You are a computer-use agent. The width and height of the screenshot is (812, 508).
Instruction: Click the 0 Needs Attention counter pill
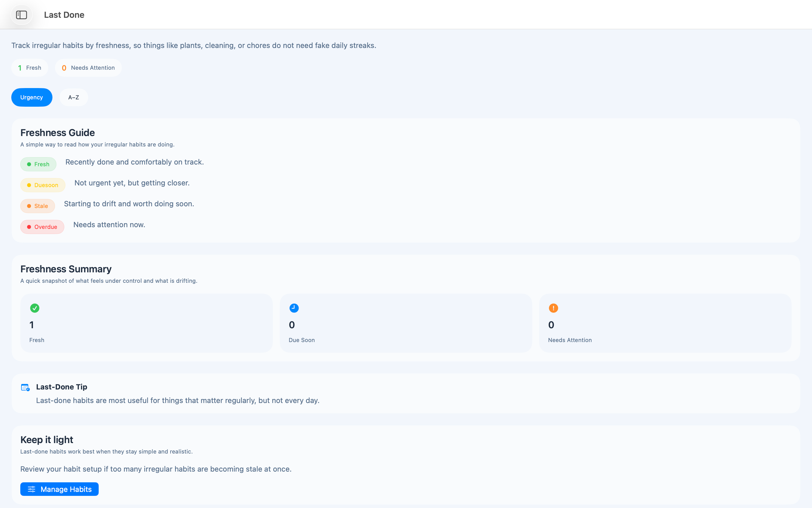tap(88, 68)
